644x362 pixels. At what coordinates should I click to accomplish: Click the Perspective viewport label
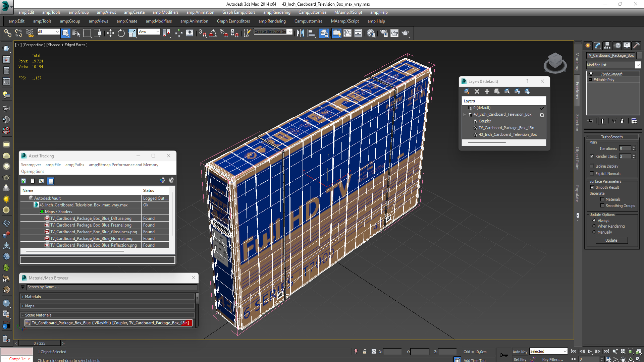pyautogui.click(x=34, y=45)
